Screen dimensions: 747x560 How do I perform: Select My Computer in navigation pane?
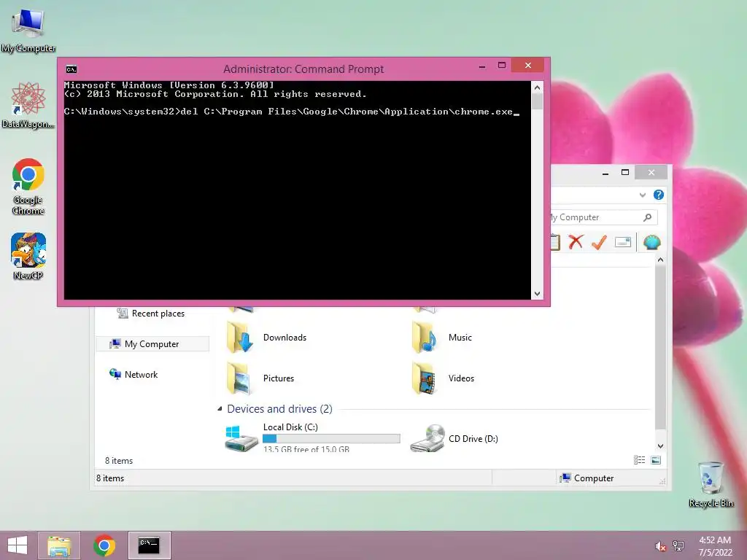[x=152, y=344]
